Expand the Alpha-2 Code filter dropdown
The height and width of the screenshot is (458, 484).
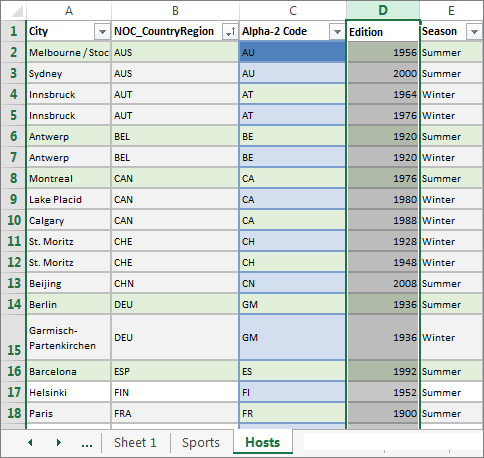click(x=337, y=32)
